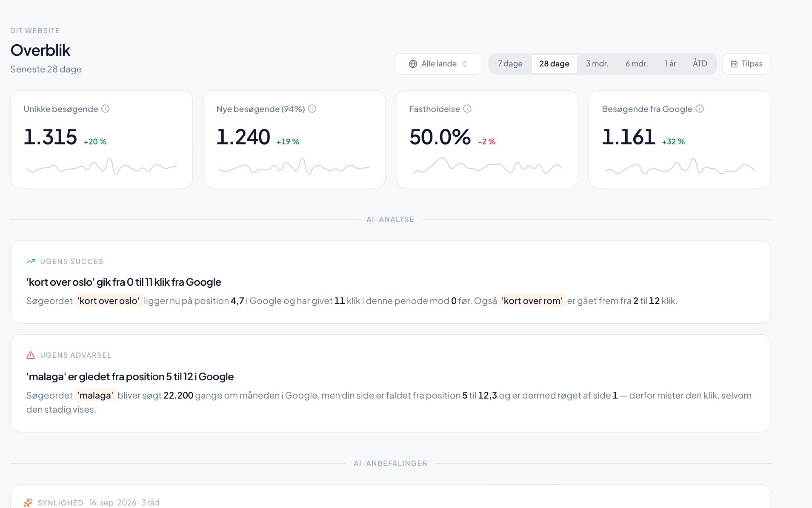Viewport: 812px width, 508px height.
Task: Click the trending-up icon at Ugens succes
Action: pos(31,261)
